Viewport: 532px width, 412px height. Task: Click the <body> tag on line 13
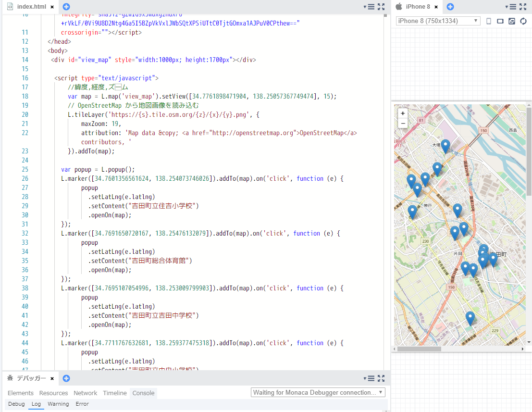58,50
